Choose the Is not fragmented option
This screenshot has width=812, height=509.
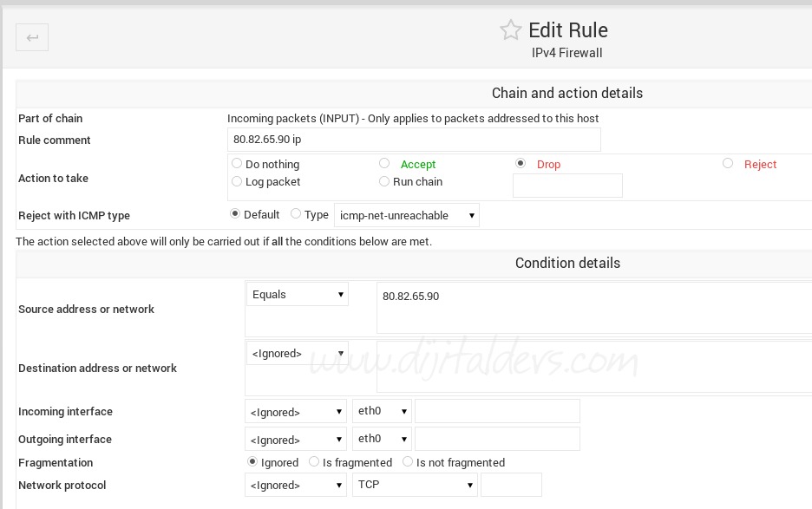[x=408, y=462]
